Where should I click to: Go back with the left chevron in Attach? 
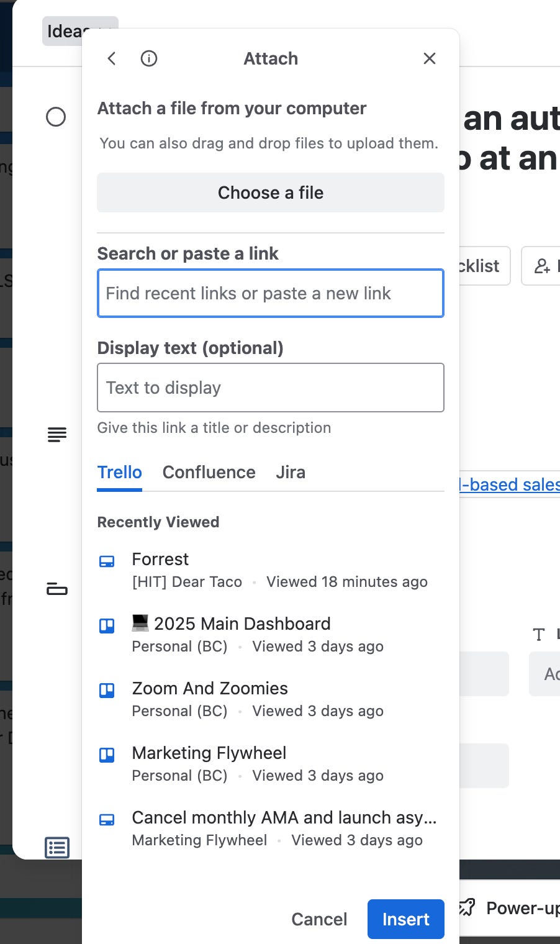click(x=112, y=58)
